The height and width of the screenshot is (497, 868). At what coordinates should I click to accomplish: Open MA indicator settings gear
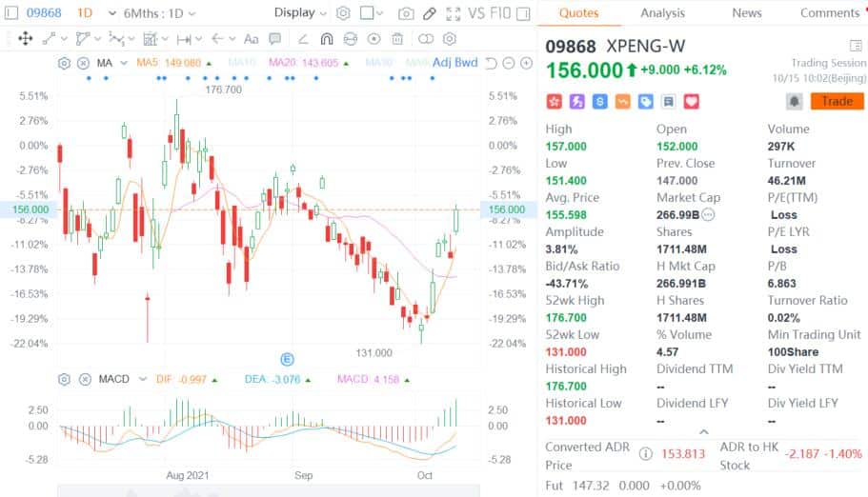pyautogui.click(x=64, y=63)
